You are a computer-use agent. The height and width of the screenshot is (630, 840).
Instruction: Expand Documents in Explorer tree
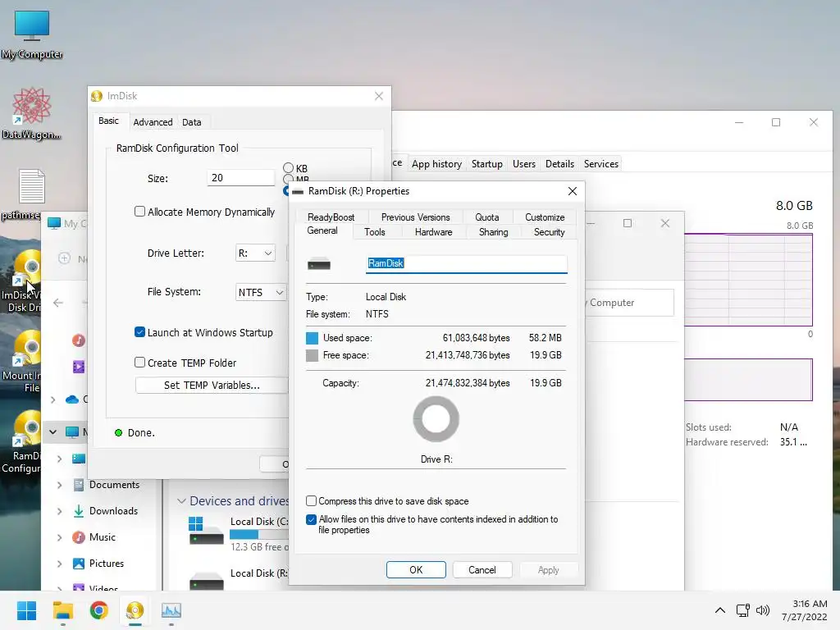(x=59, y=485)
